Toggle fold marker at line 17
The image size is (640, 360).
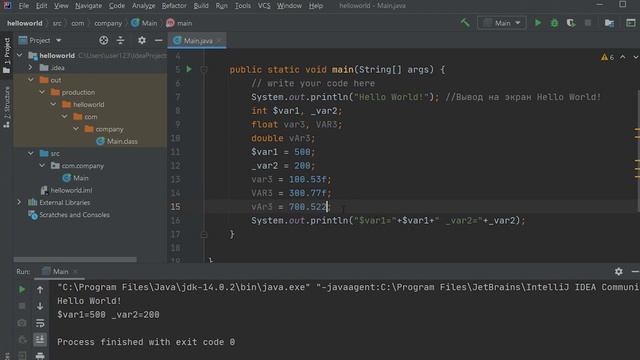coord(204,235)
